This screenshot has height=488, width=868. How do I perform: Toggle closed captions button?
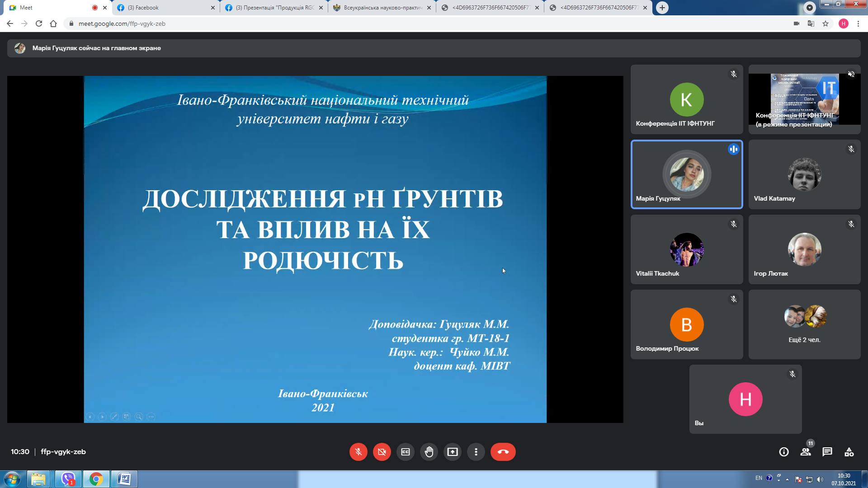coord(405,452)
